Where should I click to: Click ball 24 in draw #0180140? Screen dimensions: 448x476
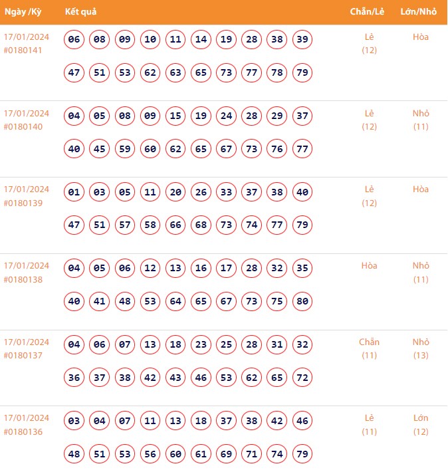[x=227, y=116]
